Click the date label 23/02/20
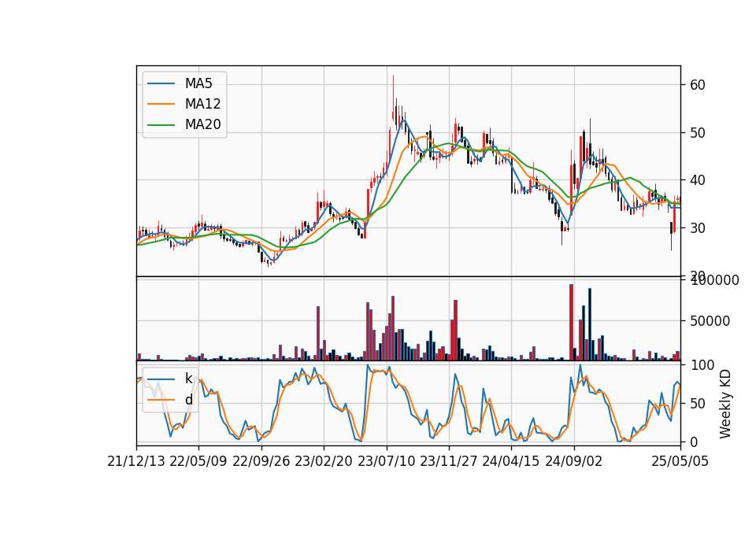Screen dimensions: 756x543 pyautogui.click(x=324, y=462)
